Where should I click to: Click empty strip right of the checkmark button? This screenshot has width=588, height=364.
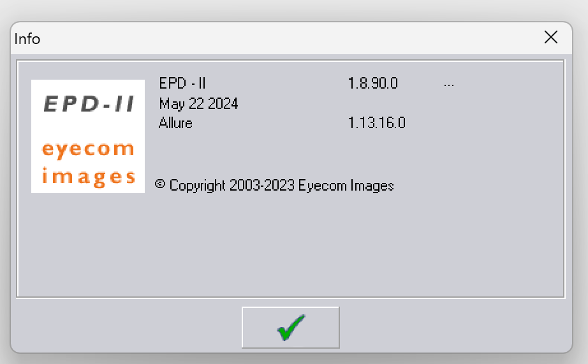click(453, 327)
